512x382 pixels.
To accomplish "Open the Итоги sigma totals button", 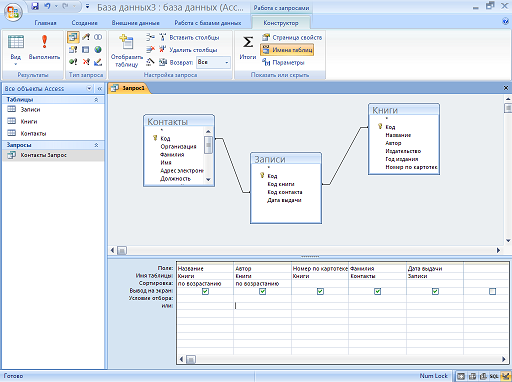I will 248,47.
